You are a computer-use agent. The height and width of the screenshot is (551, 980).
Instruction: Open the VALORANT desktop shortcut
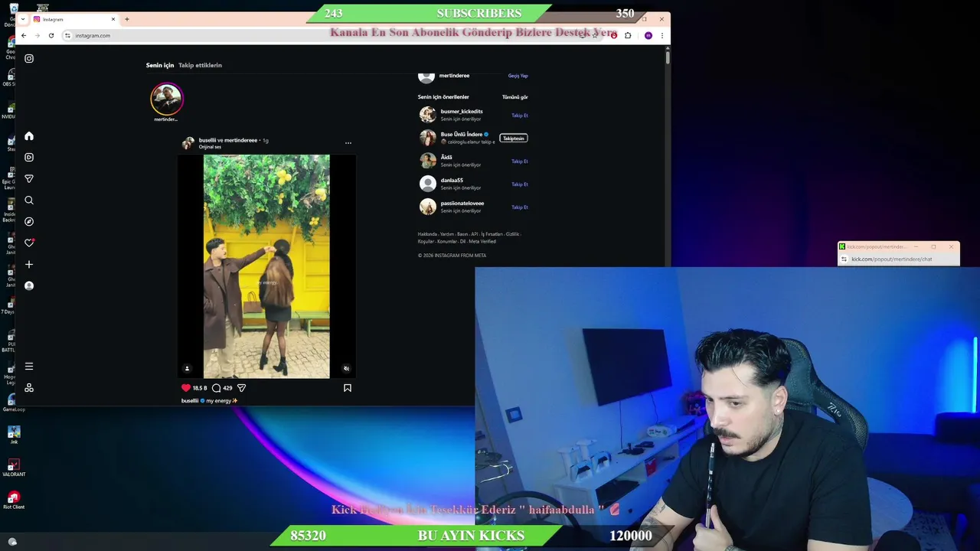coord(14,468)
